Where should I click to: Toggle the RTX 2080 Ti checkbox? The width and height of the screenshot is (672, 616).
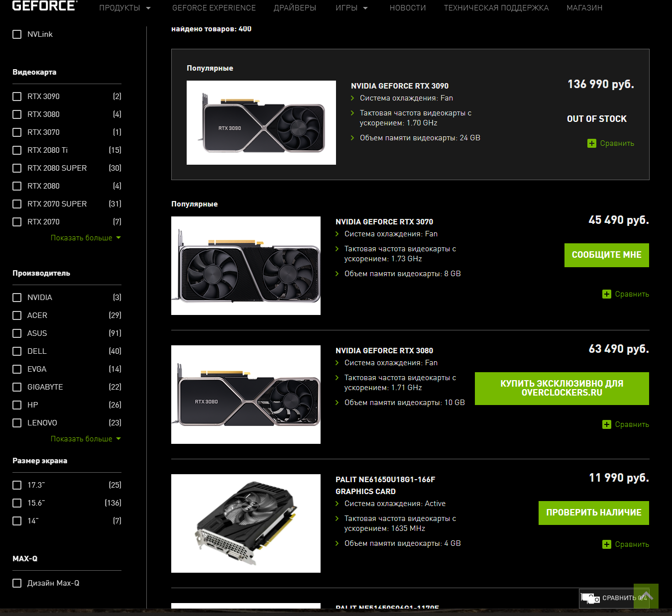coord(17,150)
